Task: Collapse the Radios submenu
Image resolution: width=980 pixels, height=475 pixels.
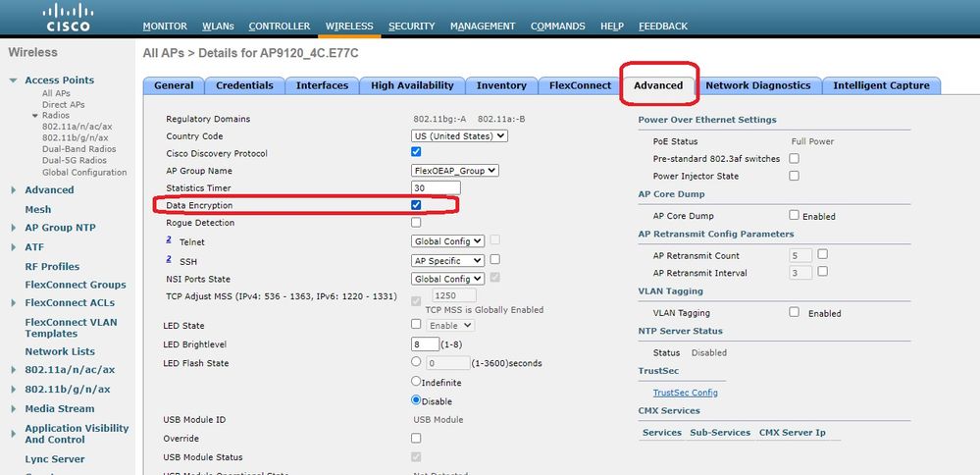Action: pos(35,116)
